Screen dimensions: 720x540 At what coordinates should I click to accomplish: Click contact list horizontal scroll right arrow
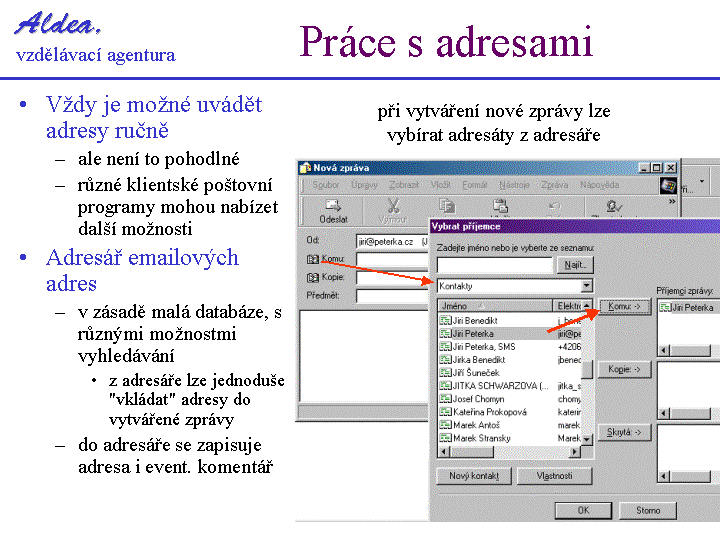(575, 452)
